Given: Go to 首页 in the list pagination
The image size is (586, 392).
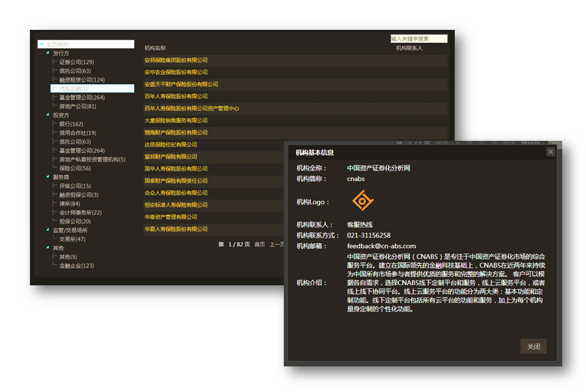Looking at the screenshot, I should click(x=260, y=244).
